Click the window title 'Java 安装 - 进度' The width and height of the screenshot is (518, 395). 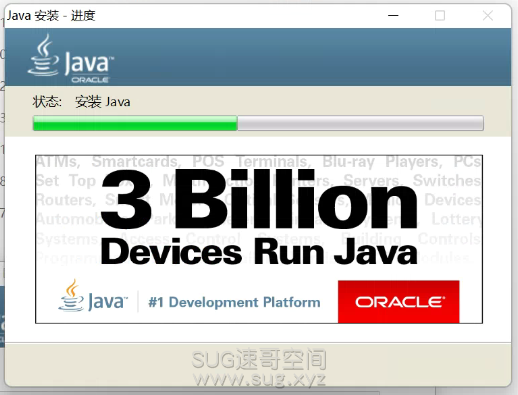pyautogui.click(x=51, y=15)
